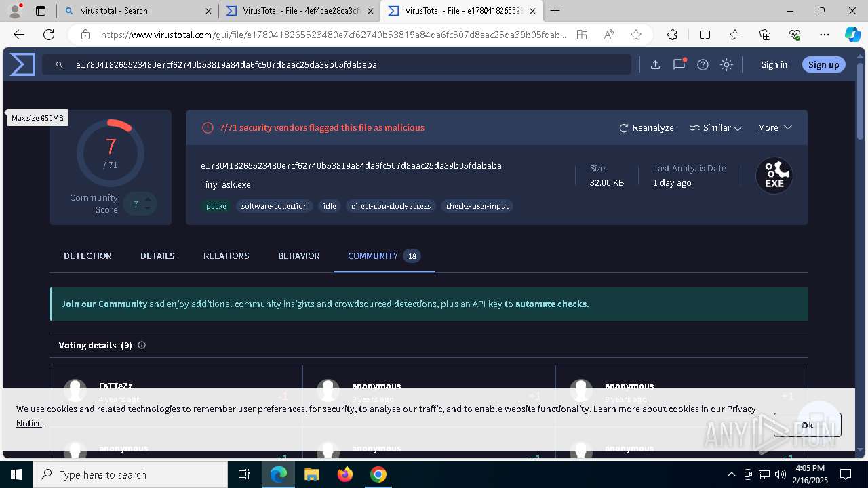Open the BEHAVIOR tab
This screenshot has width=868, height=488.
pyautogui.click(x=298, y=256)
